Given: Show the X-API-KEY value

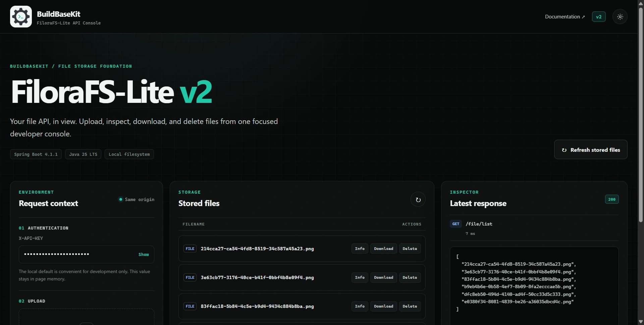Looking at the screenshot, I should [x=144, y=255].
